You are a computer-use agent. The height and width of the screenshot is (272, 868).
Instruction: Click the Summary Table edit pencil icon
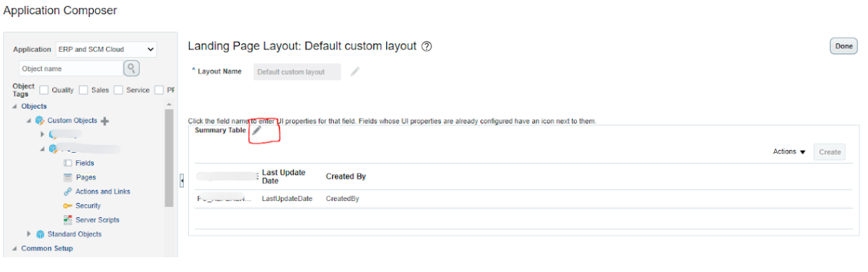pyautogui.click(x=257, y=131)
